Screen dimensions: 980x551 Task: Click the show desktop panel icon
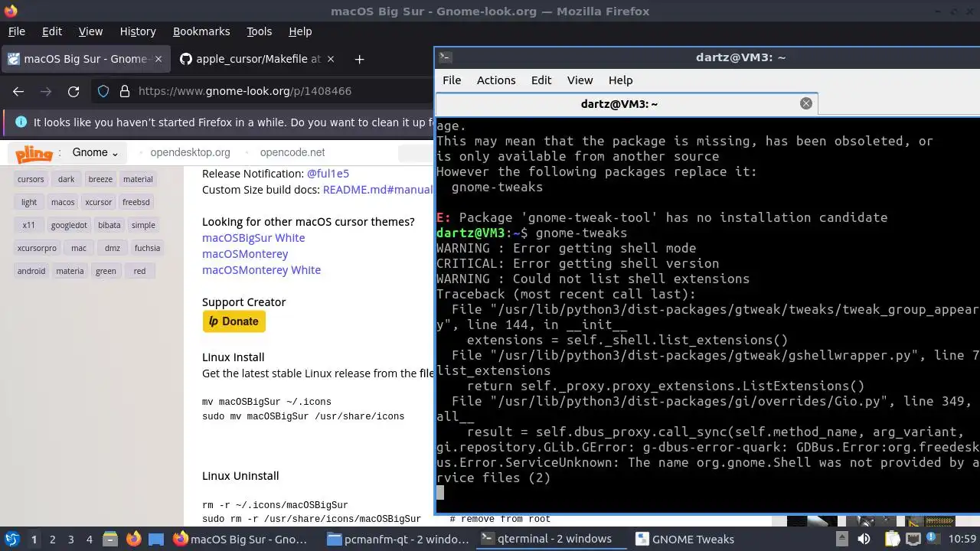[x=156, y=539]
